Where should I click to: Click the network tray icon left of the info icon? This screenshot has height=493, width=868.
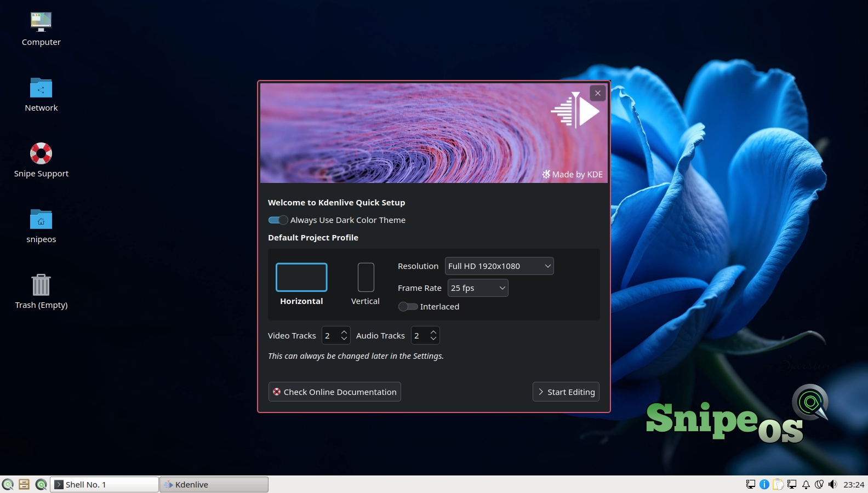click(751, 484)
